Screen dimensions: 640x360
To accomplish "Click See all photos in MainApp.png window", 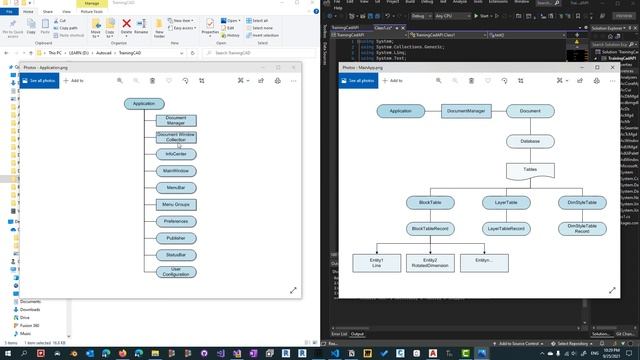I will [x=358, y=81].
